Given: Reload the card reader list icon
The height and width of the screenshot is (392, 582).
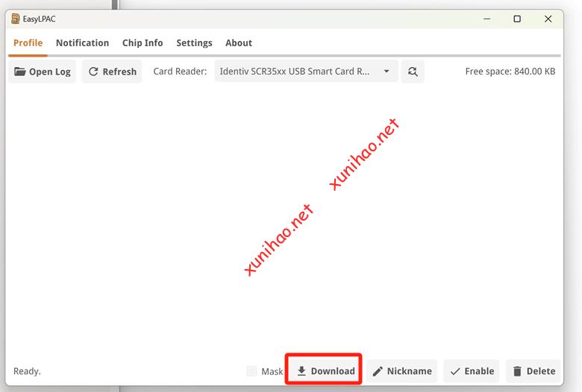Looking at the screenshot, I should point(413,72).
